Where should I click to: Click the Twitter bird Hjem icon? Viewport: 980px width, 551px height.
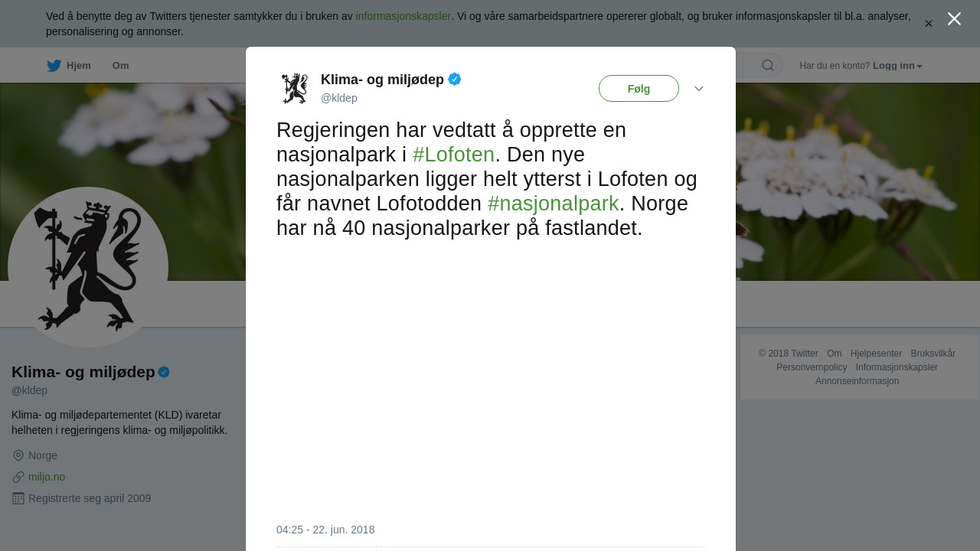(54, 66)
